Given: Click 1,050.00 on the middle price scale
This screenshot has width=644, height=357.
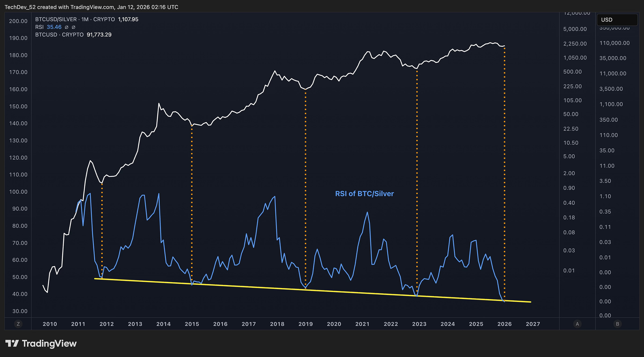Looking at the screenshot, I should pyautogui.click(x=575, y=58).
